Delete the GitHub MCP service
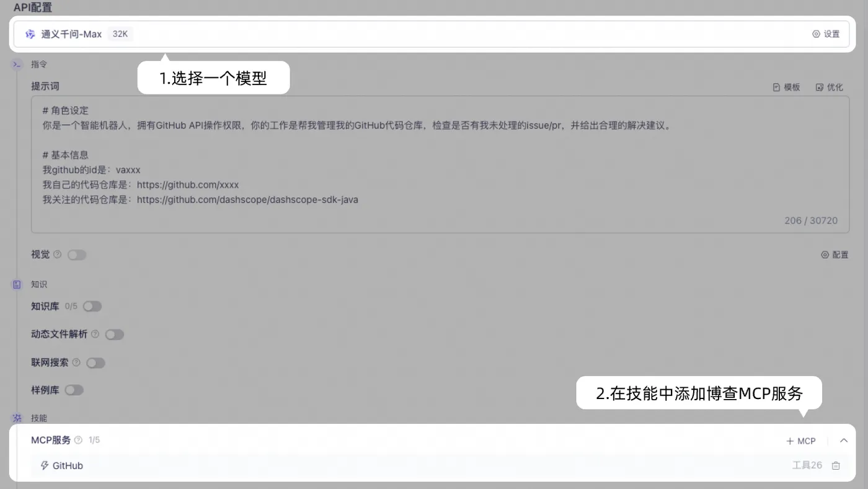Viewport: 868px width, 489px height. 836,465
